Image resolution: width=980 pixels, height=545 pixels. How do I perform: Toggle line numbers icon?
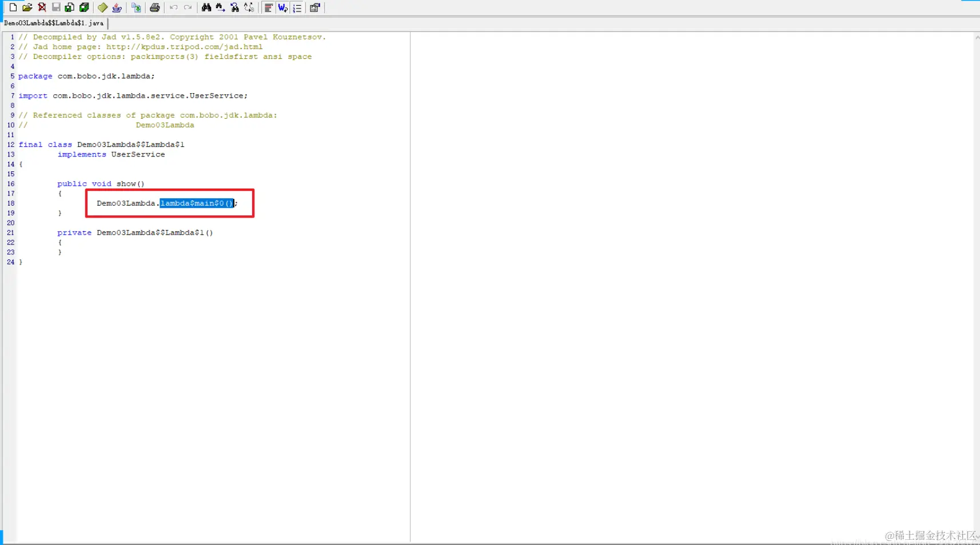click(297, 7)
